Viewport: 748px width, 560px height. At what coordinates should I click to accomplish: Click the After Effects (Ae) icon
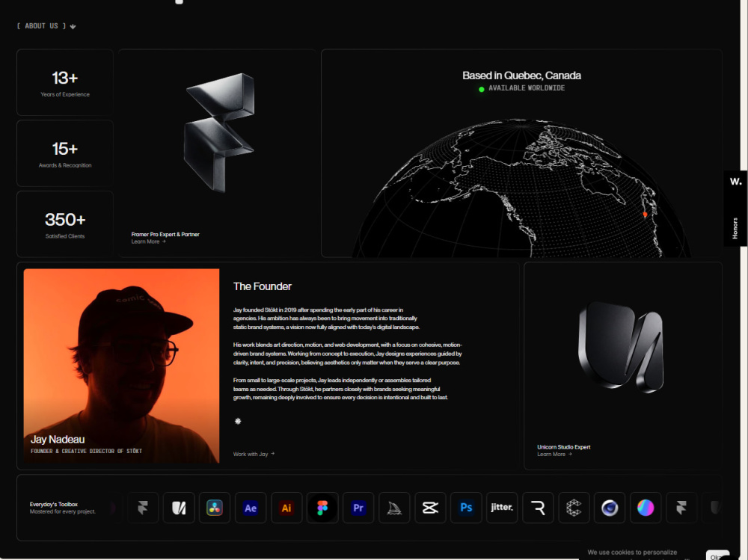click(251, 508)
